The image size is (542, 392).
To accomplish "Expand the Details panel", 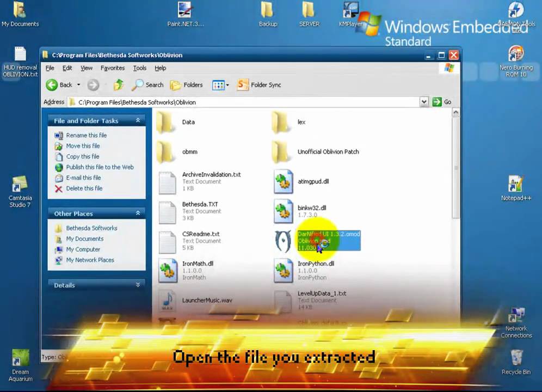I will pos(138,285).
